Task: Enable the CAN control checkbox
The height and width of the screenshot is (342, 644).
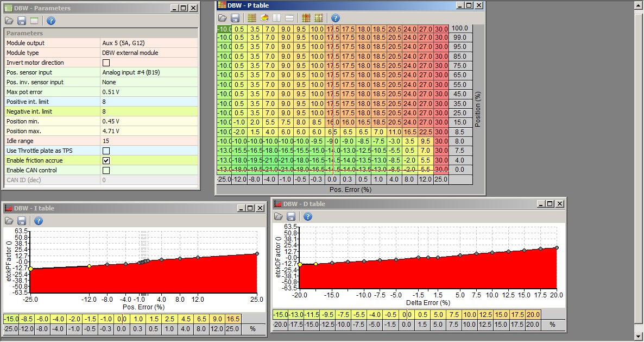Action: click(106, 170)
